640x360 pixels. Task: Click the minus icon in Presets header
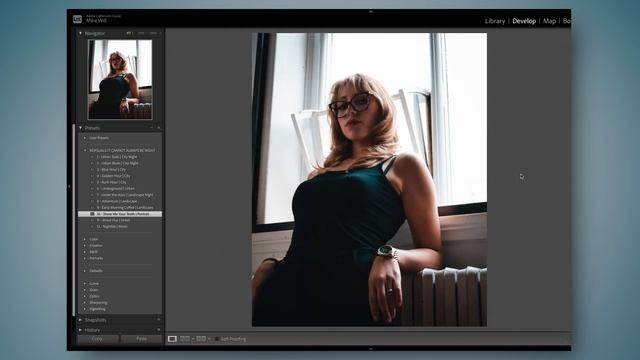(x=152, y=128)
